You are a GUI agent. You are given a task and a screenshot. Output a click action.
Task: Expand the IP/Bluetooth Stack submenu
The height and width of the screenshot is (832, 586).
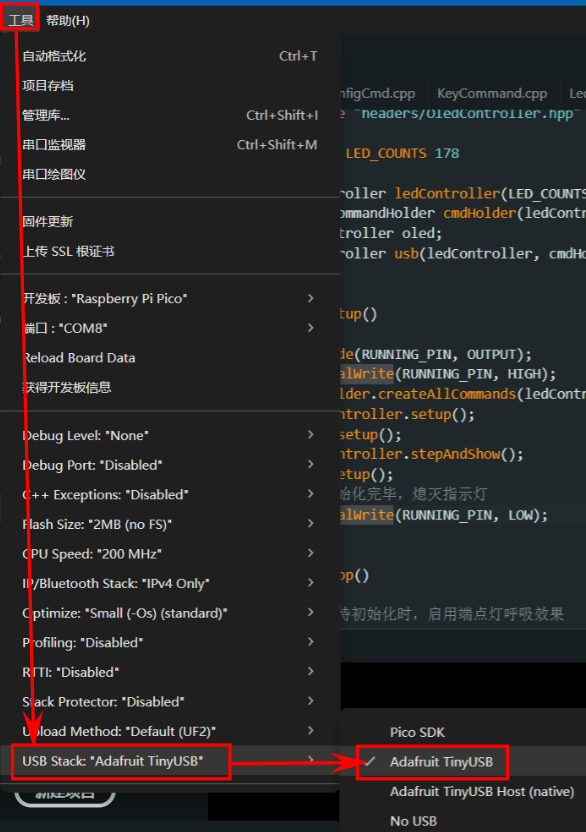tap(170, 583)
